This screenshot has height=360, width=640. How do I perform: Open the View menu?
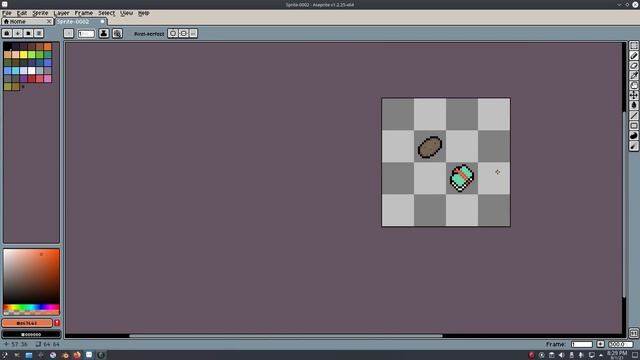click(127, 13)
